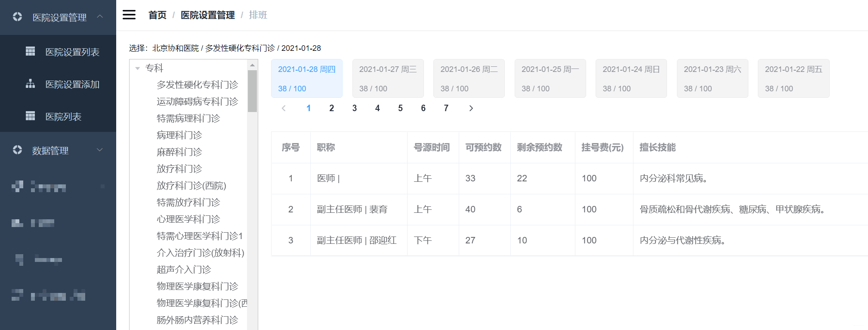Select the 2021-01-28 周四 date card
The width and height of the screenshot is (868, 330).
pyautogui.click(x=307, y=78)
